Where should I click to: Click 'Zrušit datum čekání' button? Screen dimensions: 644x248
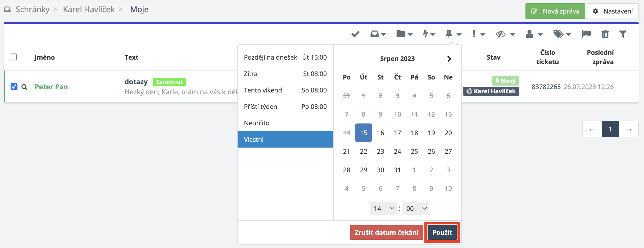387,232
